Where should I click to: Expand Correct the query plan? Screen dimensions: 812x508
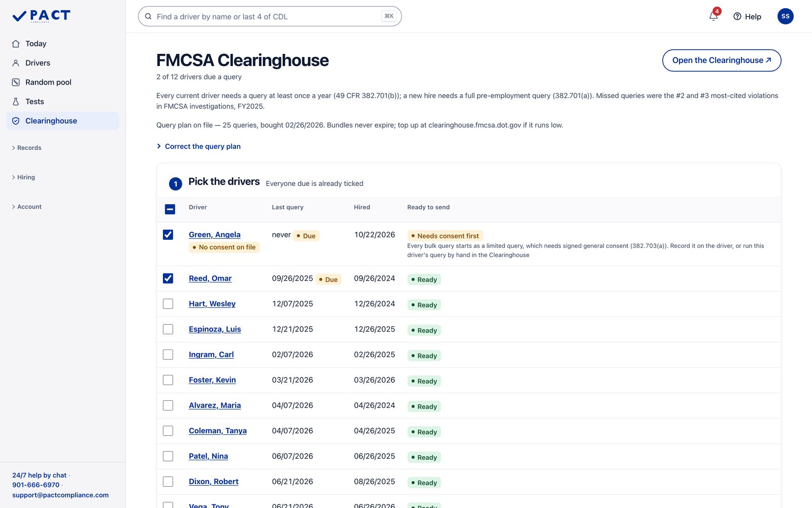pyautogui.click(x=198, y=146)
